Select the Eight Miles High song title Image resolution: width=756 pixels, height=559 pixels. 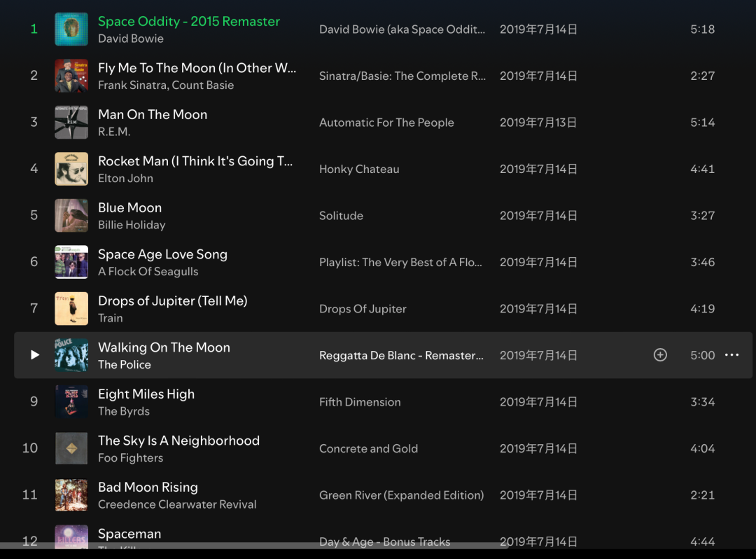pos(146,394)
